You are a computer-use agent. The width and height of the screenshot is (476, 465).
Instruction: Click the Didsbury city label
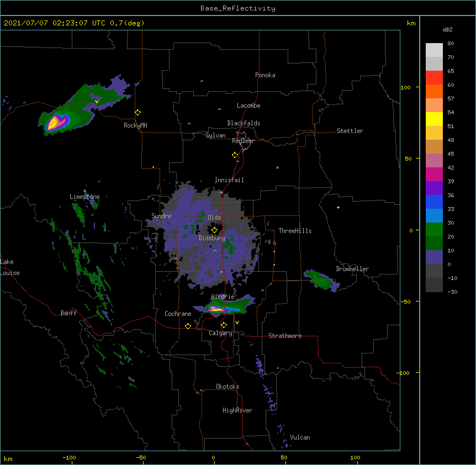tap(212, 238)
